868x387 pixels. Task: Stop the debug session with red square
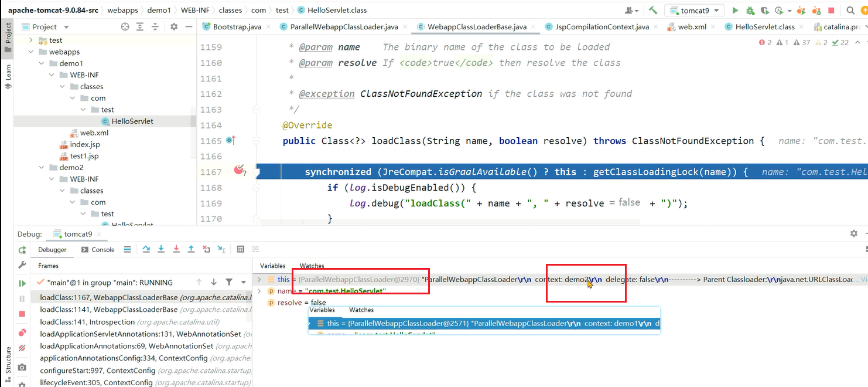[22, 314]
